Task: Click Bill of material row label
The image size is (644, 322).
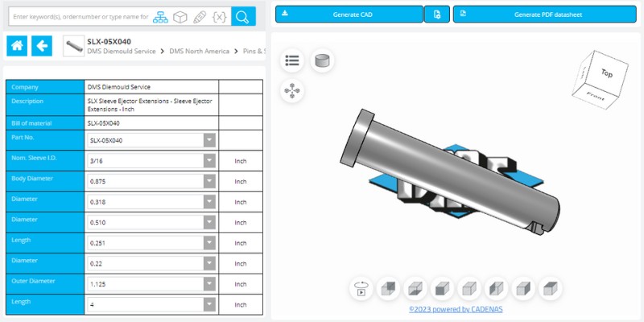Action: coord(31,123)
